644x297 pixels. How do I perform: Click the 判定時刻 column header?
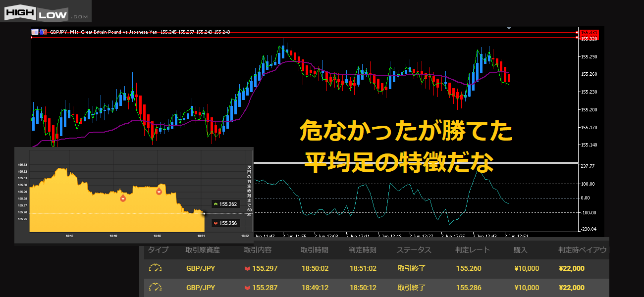click(x=363, y=250)
